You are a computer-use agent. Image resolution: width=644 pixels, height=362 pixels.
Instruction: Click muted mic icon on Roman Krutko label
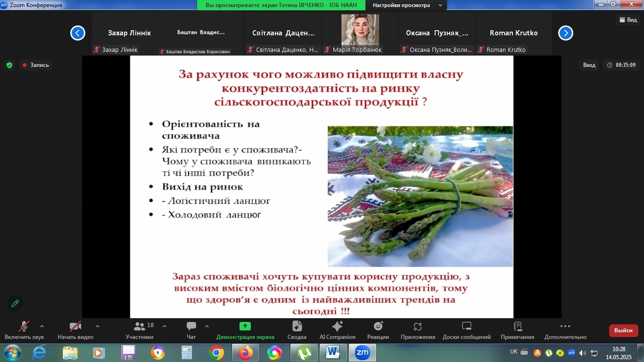[481, 49]
